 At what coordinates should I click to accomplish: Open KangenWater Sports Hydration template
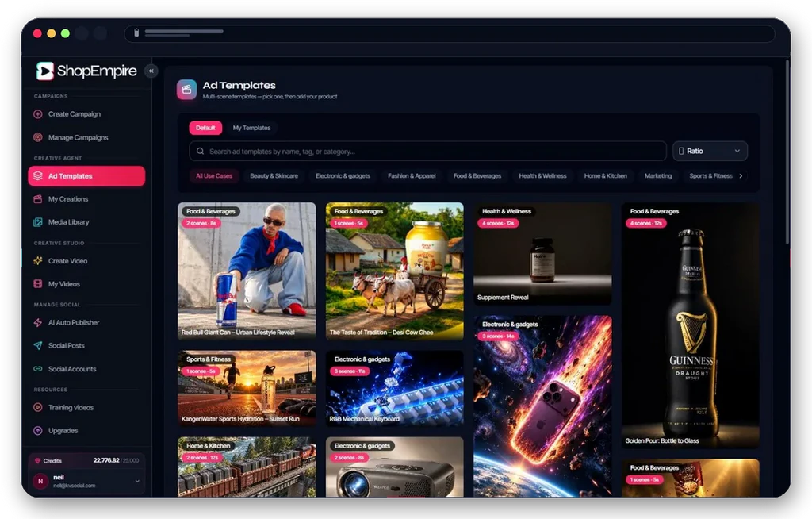tap(247, 388)
